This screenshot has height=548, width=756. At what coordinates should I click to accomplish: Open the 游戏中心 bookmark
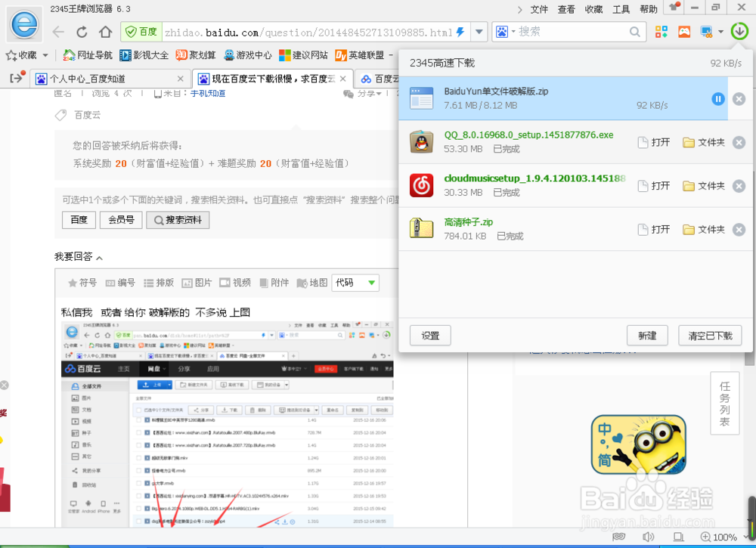pyautogui.click(x=248, y=55)
